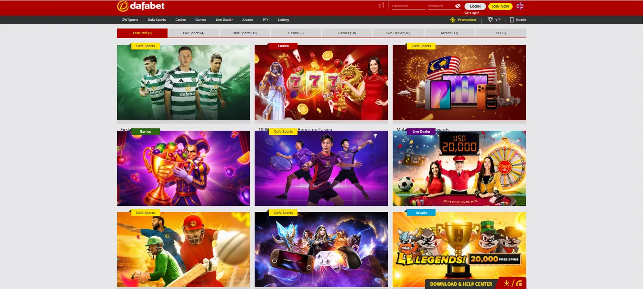644x289 pixels.
Task: Click the phone help icon
Action: pyautogui.click(x=518, y=284)
